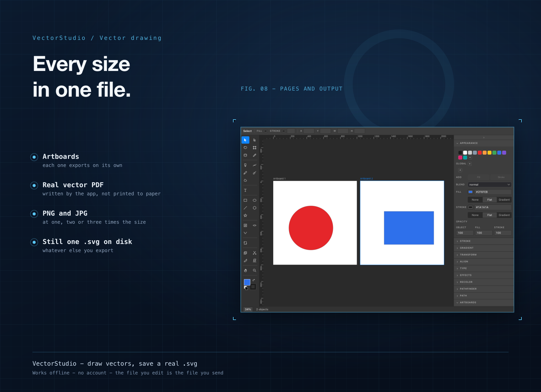Screen dimensions: 541x392
Task: Select the Blob shape tool
Action: 245,180
